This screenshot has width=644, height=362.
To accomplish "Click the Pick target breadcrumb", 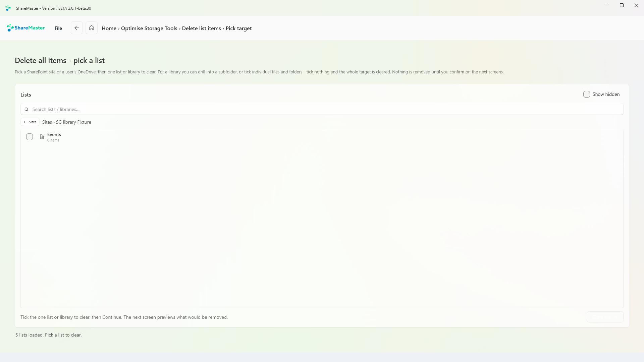I will click(x=238, y=28).
